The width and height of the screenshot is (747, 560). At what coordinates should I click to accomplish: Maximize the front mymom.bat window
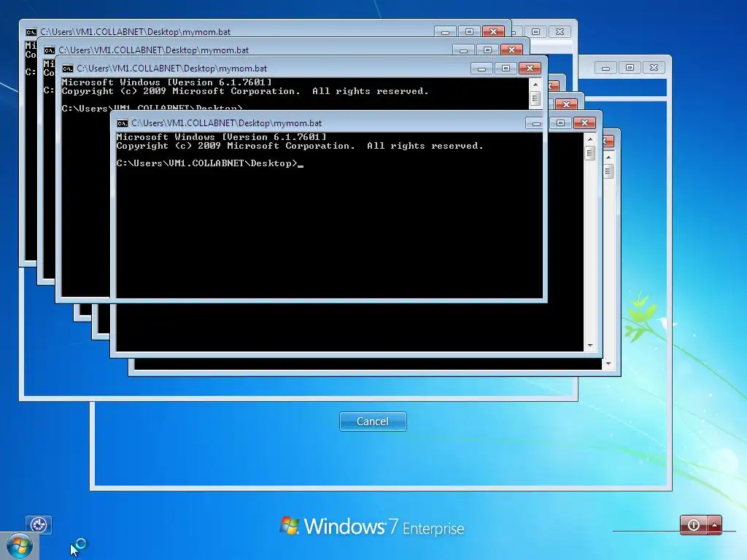click(561, 123)
